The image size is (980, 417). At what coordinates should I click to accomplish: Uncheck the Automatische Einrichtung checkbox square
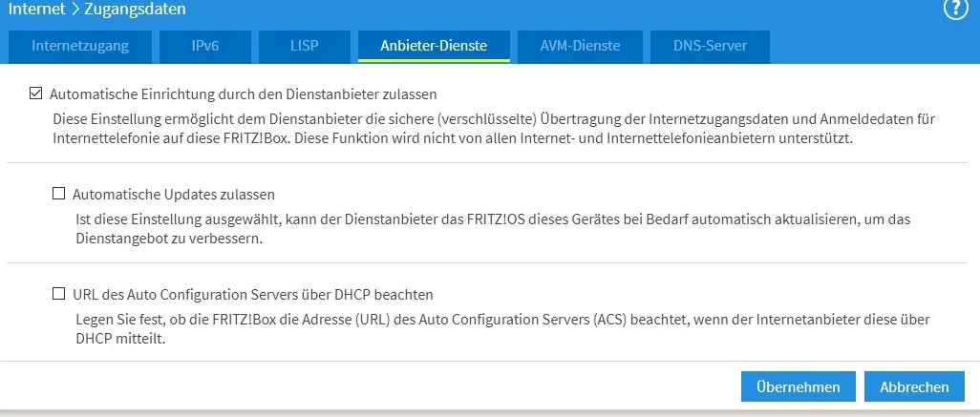point(36,94)
